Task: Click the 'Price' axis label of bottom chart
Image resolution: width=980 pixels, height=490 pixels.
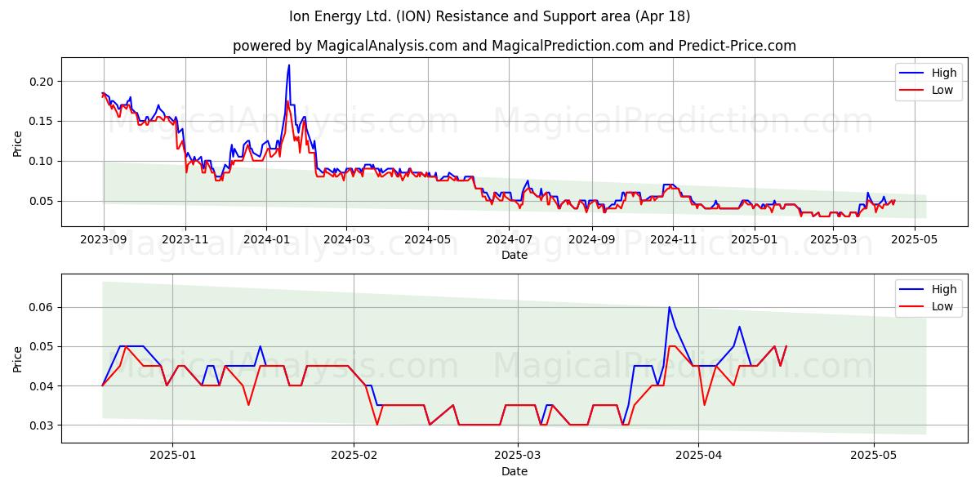Action: point(18,359)
